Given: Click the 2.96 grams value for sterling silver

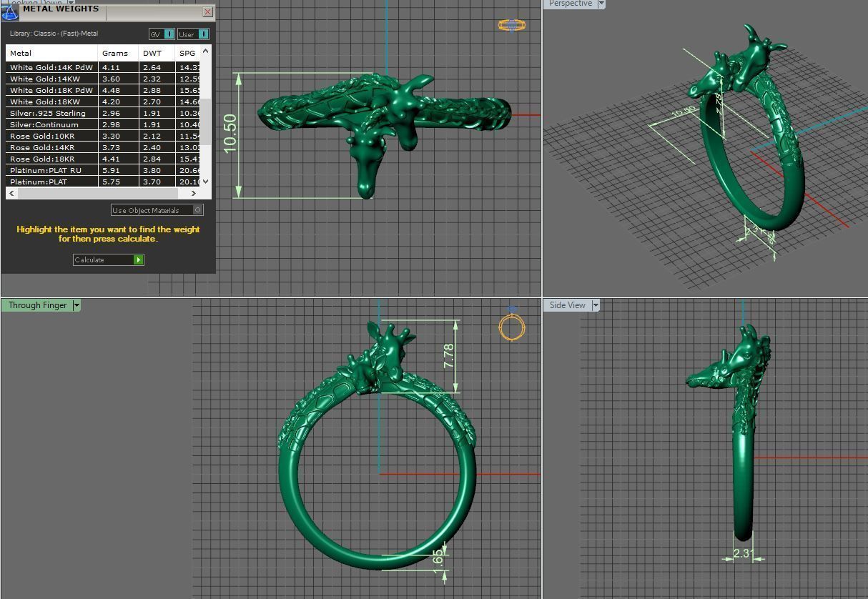Looking at the screenshot, I should click(x=111, y=113).
